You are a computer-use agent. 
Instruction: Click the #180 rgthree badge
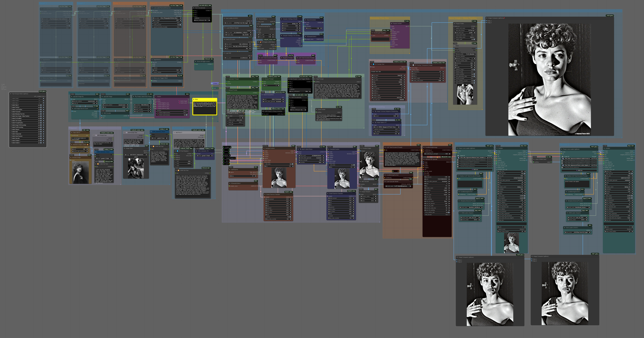click(x=43, y=91)
